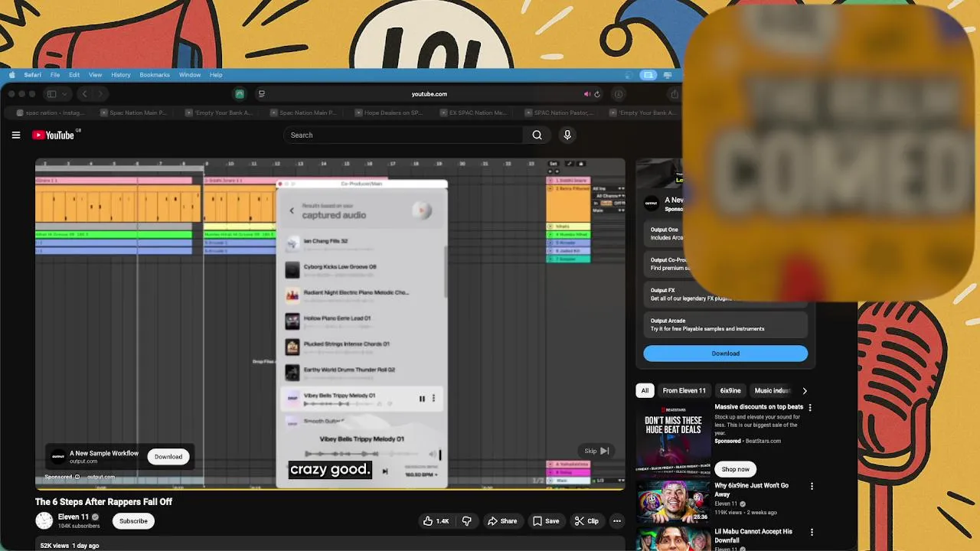Open more actions ellipsis next to Clip
Viewport: 980px width, 551px height.
click(616, 521)
